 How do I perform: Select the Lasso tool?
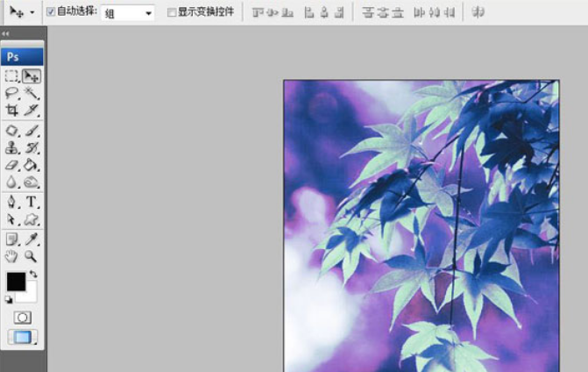pyautogui.click(x=11, y=93)
